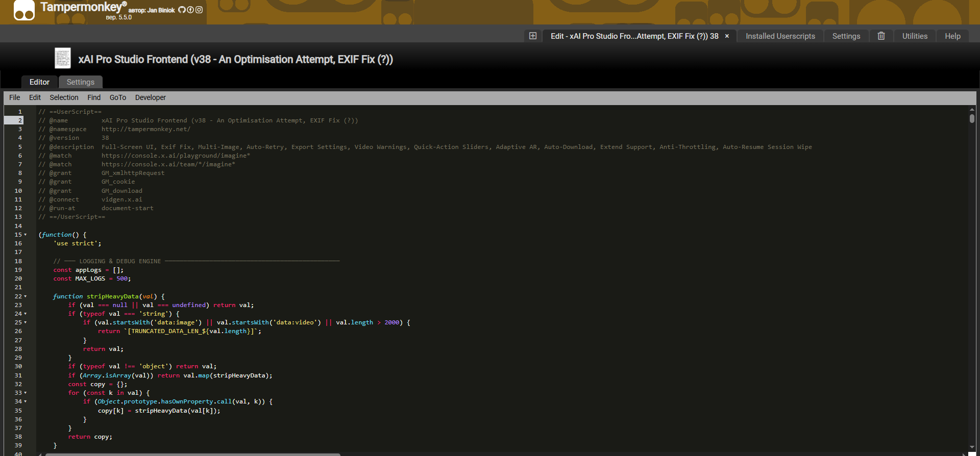The height and width of the screenshot is (456, 980).
Task: Open the Developer menu
Action: click(151, 97)
